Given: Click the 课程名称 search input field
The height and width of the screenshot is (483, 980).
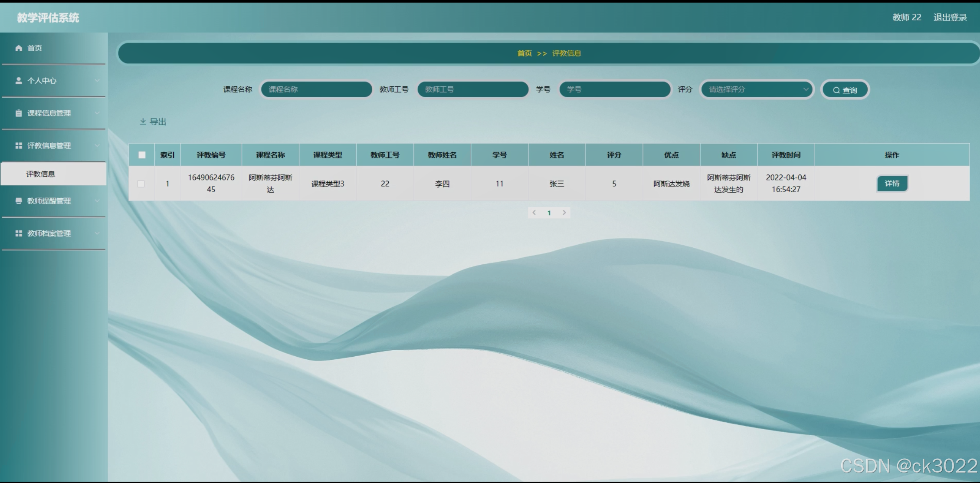Looking at the screenshot, I should 317,89.
